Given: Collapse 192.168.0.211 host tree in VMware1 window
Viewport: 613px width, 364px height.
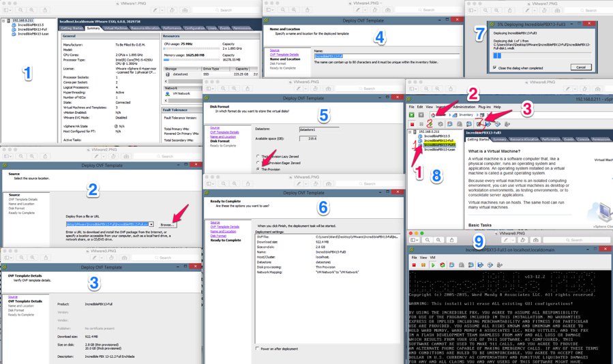Looking at the screenshot, I should [x=3, y=20].
